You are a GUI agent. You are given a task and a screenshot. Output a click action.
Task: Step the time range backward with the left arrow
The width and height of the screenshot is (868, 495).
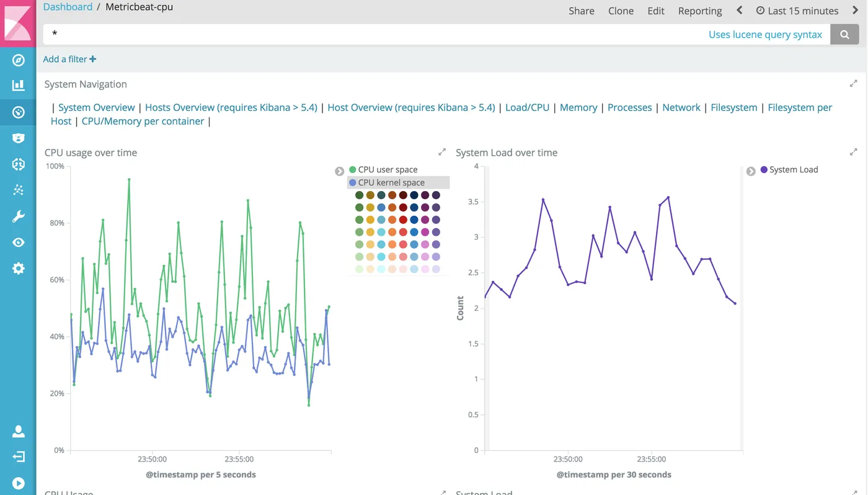pyautogui.click(x=739, y=11)
